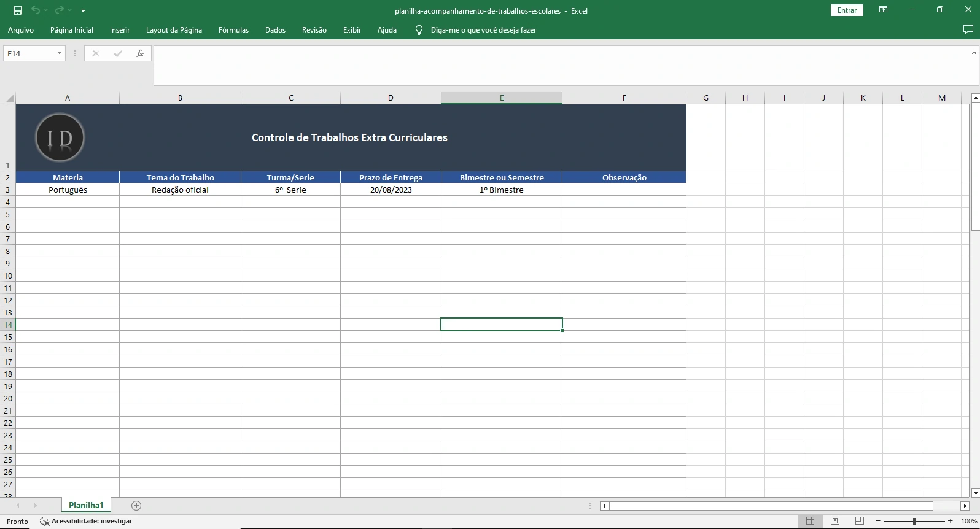Open Customize Quick Access Toolbar dropdown

(83, 10)
